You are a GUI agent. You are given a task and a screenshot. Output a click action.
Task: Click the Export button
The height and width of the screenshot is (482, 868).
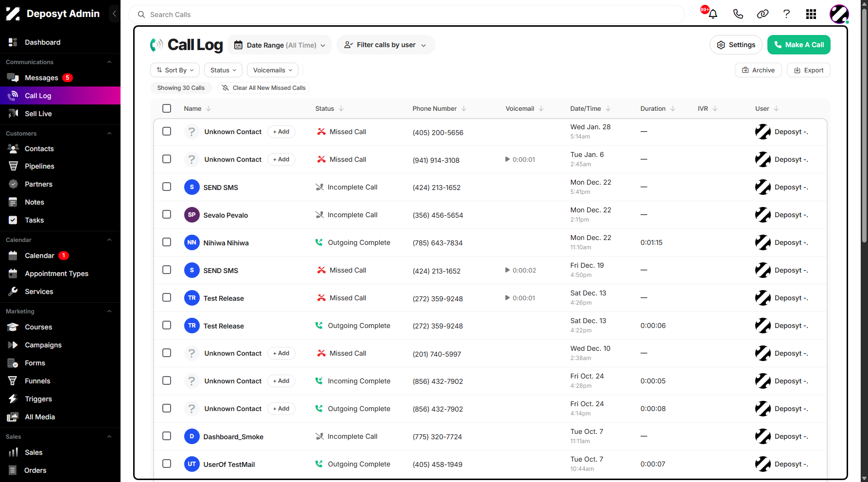coord(809,70)
